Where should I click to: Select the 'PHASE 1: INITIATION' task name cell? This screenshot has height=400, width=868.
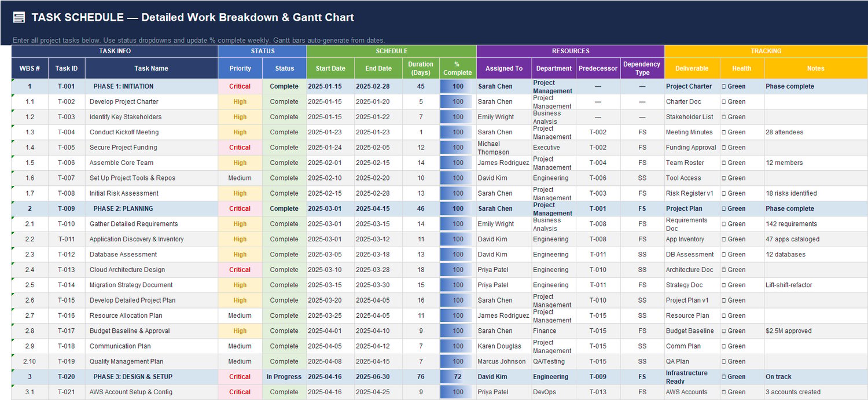point(152,86)
